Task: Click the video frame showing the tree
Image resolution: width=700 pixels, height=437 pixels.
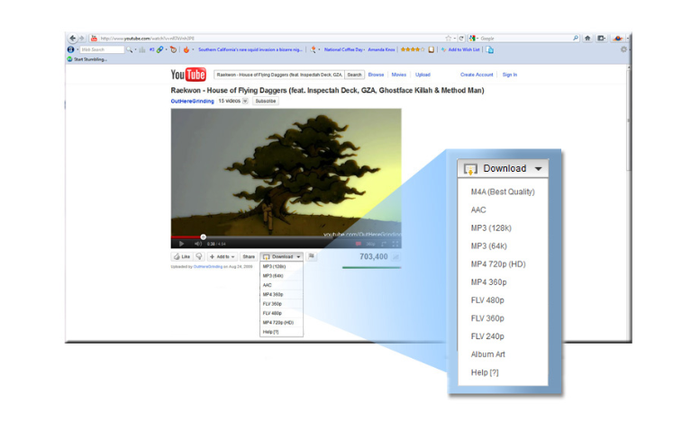Action: 286,172
